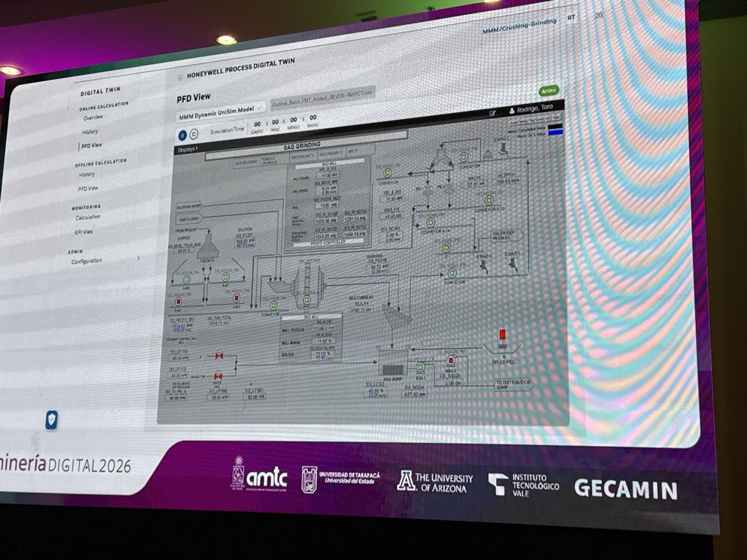Screen dimensions: 747x560
Task: Click the Day(s) simulation time value
Action: tap(257, 124)
